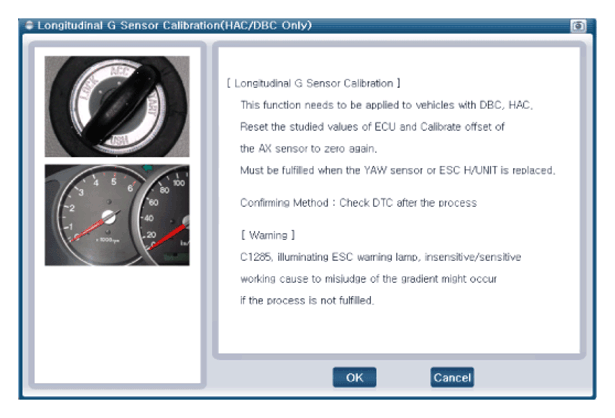Click 'the AX sensor to zero again' line
The width and height of the screenshot is (615, 418).
[x=309, y=149]
